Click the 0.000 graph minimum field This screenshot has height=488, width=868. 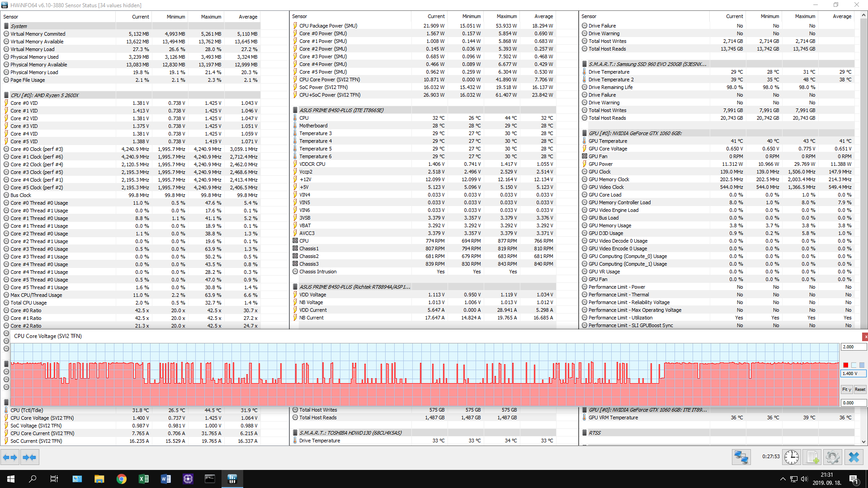(854, 403)
